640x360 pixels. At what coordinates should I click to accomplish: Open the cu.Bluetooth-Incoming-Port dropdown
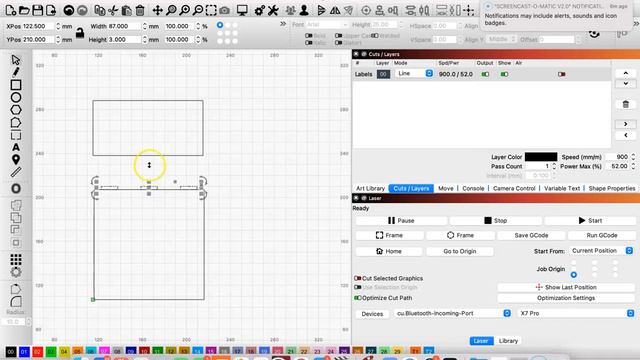(453, 313)
